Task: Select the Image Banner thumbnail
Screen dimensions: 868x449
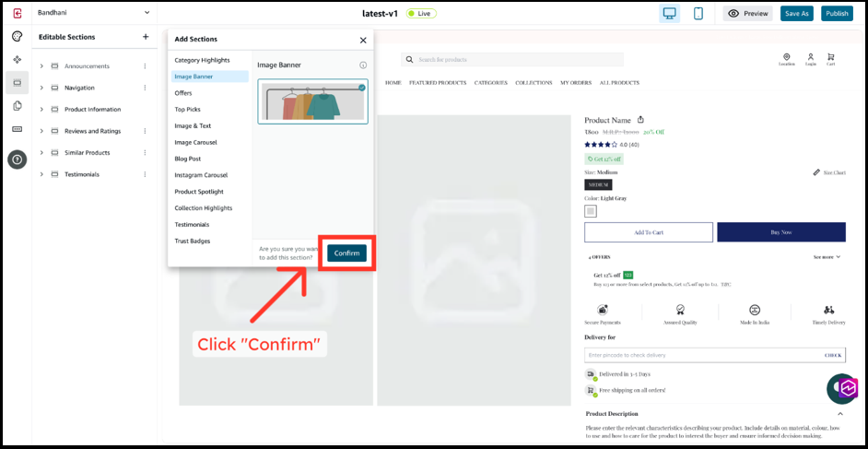Action: point(312,102)
